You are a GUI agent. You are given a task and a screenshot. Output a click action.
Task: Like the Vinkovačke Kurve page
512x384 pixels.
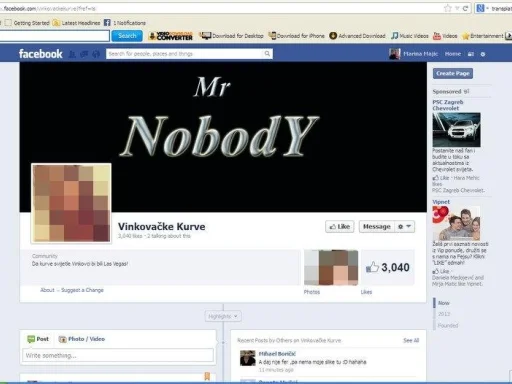(x=340, y=227)
